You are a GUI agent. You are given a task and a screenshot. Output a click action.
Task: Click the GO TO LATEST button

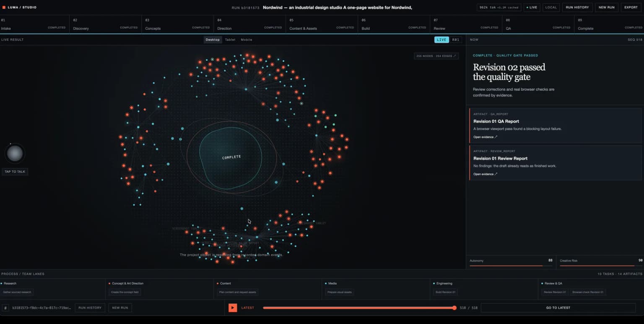(558, 308)
